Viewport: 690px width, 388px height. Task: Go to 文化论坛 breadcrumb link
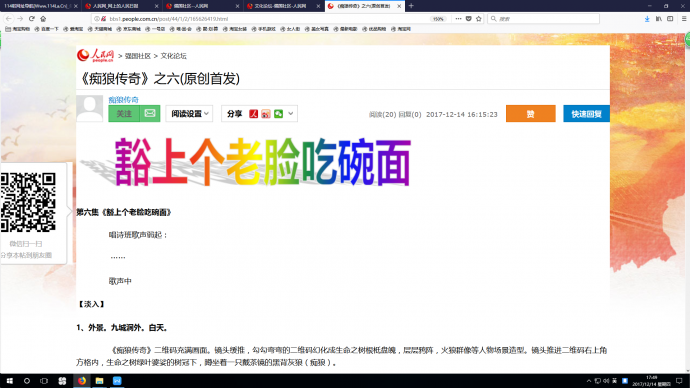point(173,56)
